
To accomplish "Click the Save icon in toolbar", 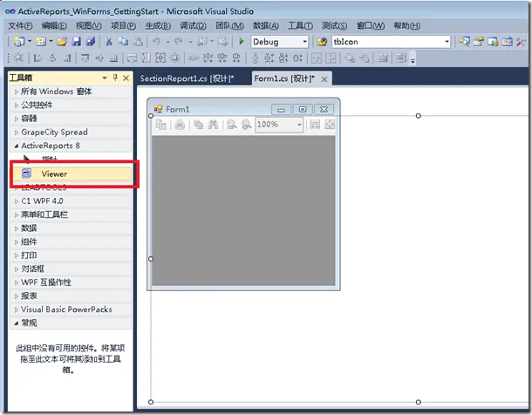I will [x=77, y=42].
